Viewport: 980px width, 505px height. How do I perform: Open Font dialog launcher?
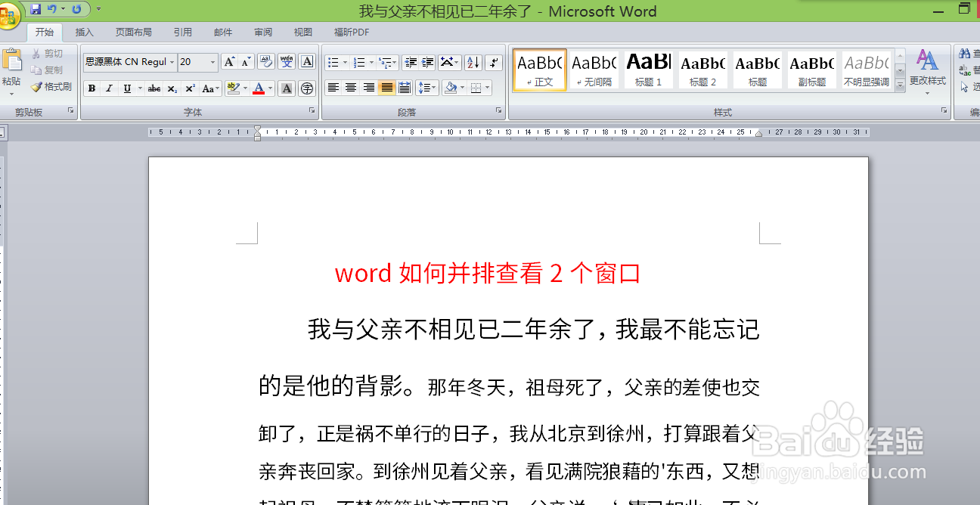point(312,111)
